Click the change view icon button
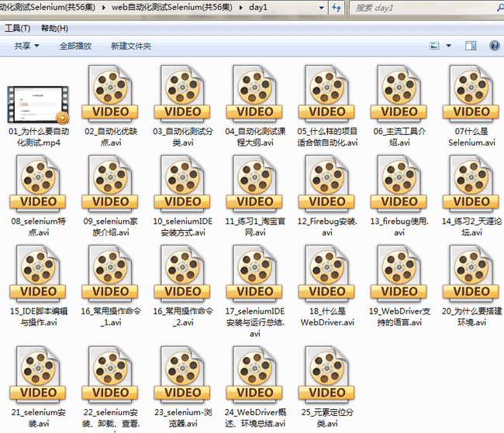The image size is (504, 433). 434,46
